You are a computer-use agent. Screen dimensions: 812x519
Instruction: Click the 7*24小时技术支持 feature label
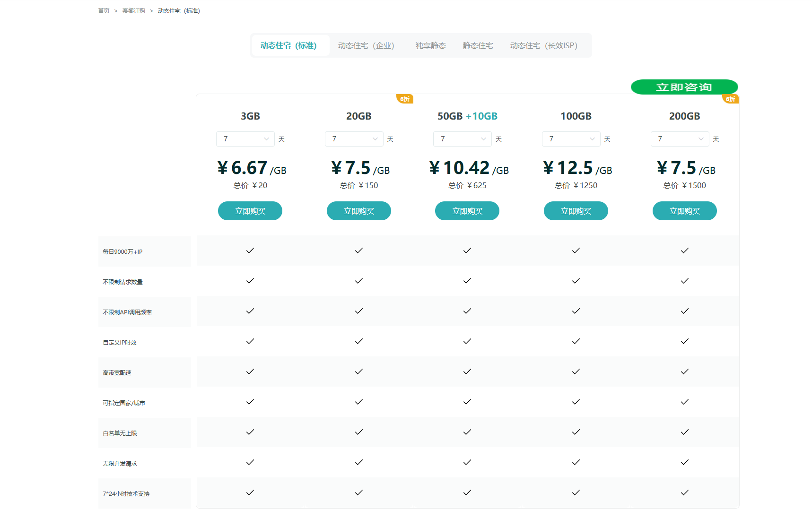(126, 494)
